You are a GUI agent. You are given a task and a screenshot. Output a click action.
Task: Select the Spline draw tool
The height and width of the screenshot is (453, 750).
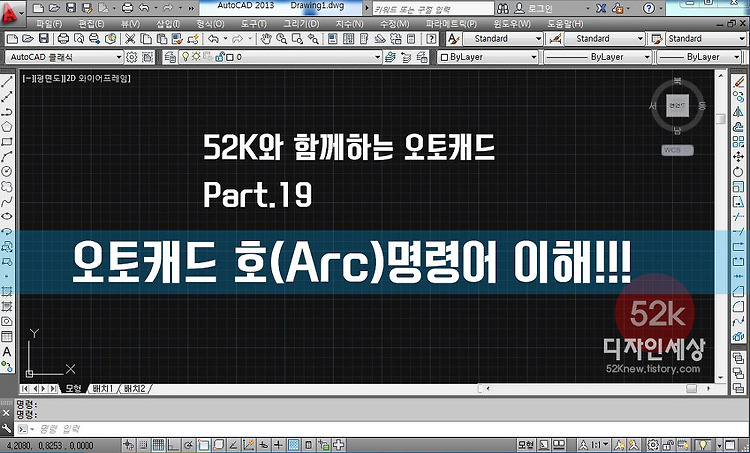coord(7,201)
